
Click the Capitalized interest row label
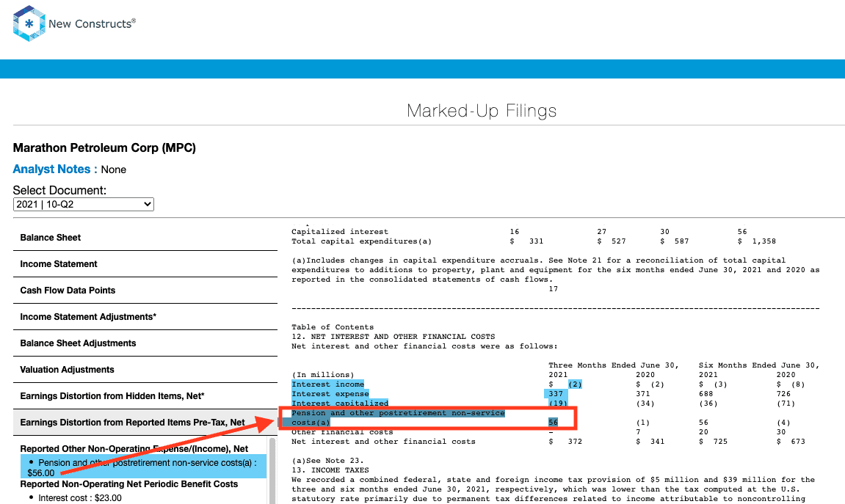(340, 232)
